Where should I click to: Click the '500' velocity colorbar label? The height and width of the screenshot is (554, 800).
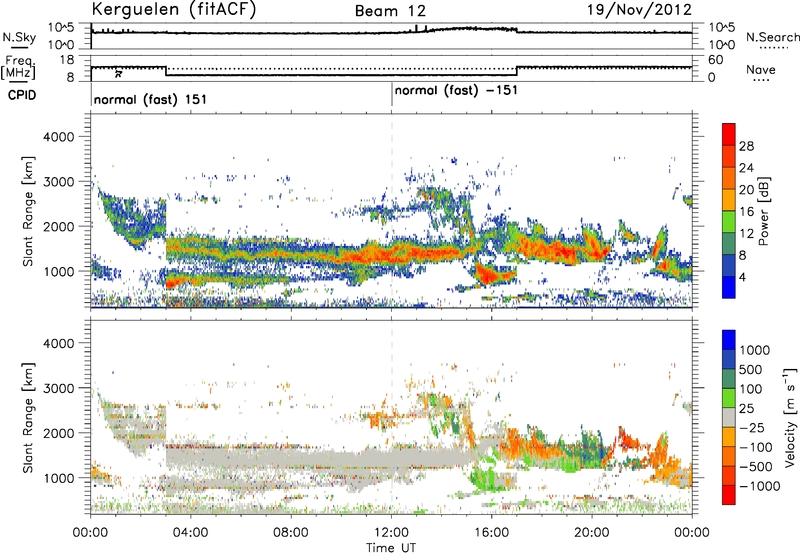(751, 369)
